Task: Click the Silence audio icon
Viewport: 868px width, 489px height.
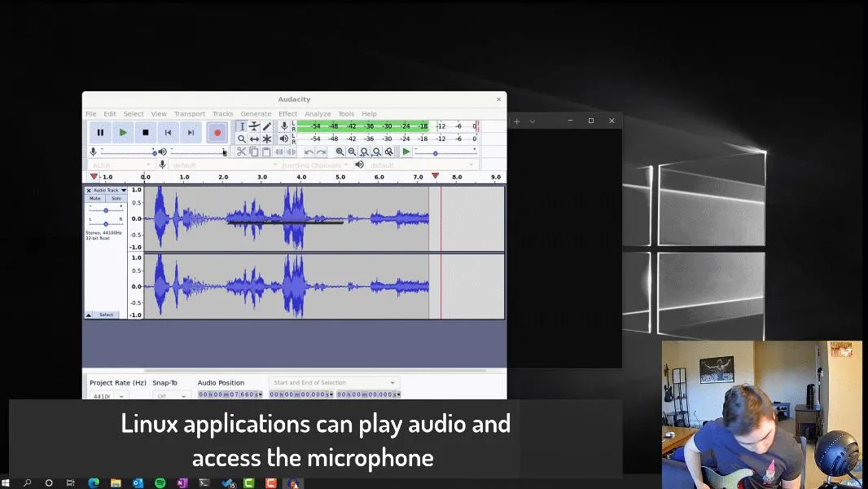Action: [291, 152]
